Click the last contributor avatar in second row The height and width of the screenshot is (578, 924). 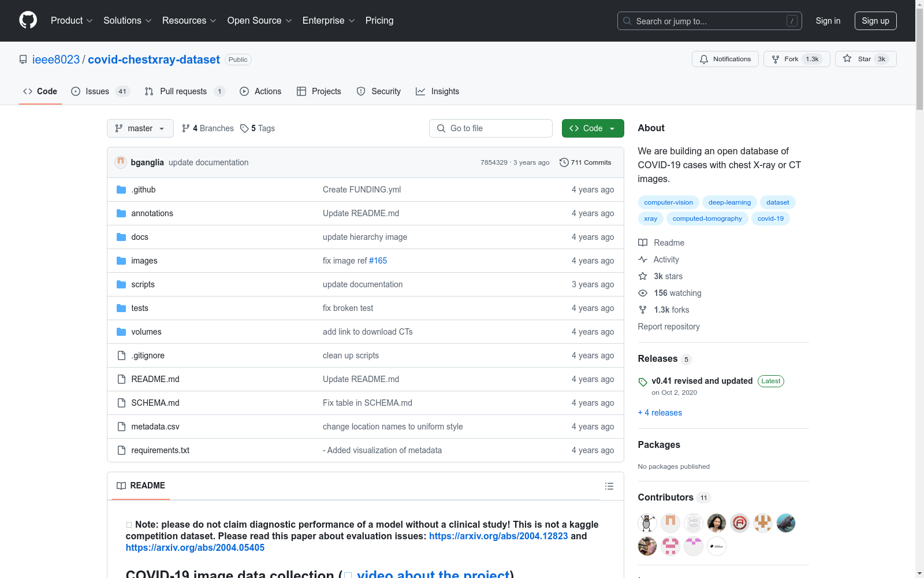coord(717,546)
